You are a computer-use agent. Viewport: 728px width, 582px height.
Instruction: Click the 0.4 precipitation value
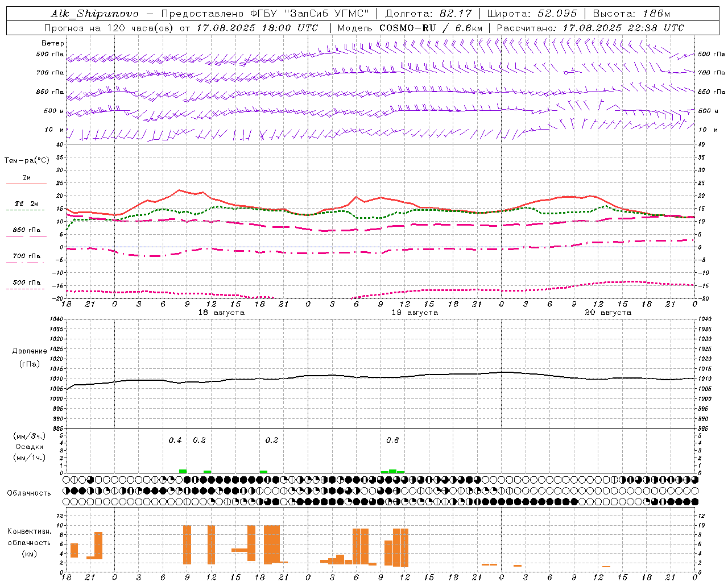[x=175, y=440]
